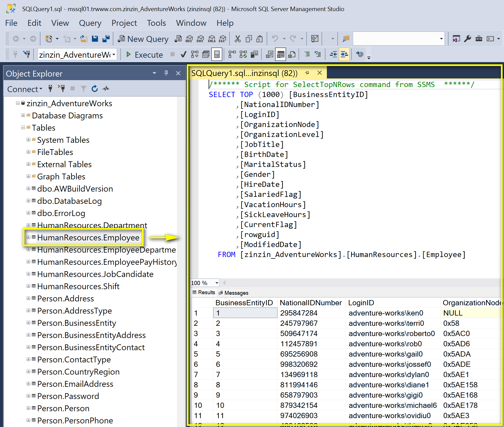Select the HumanResources.Shift table
Image resolution: width=504 pixels, height=427 pixels.
[78, 286]
